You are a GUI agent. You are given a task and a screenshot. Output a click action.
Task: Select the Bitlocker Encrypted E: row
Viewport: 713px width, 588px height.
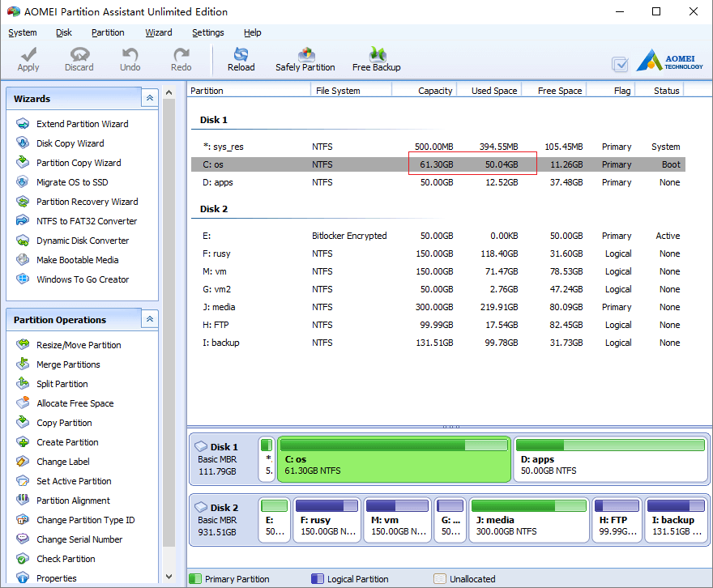pyautogui.click(x=438, y=236)
